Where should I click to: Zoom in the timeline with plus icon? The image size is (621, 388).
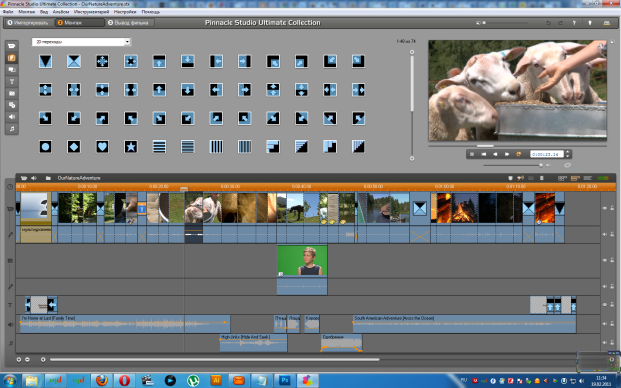coord(19,359)
